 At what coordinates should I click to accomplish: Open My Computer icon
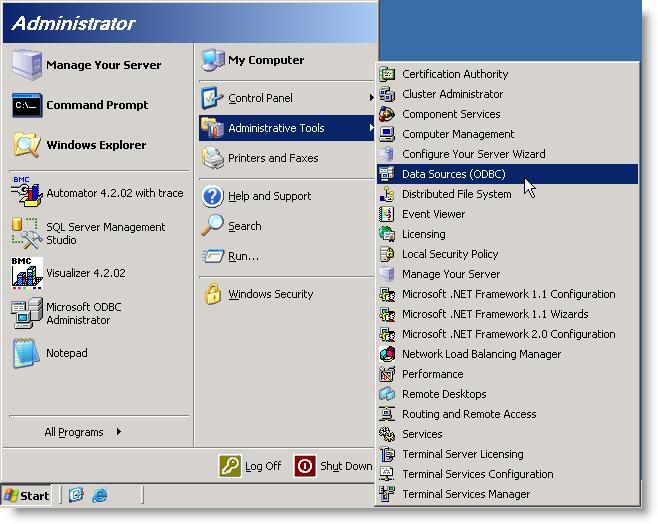click(x=213, y=60)
